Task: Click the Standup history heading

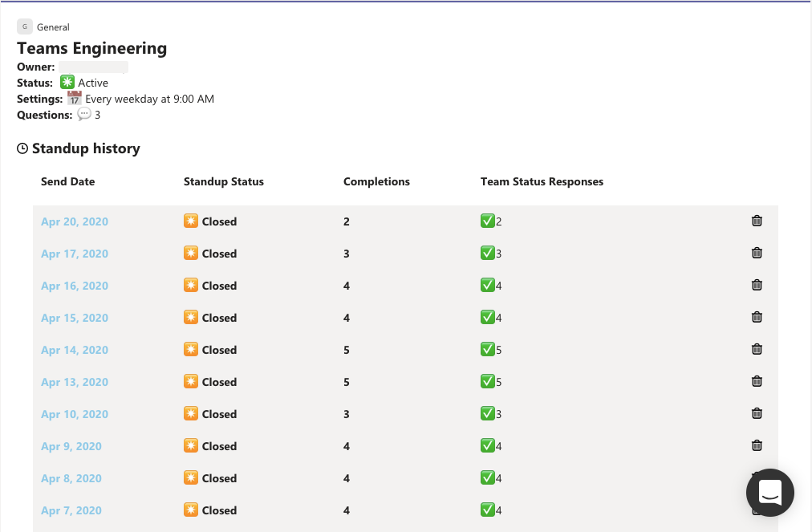Action: coord(86,148)
